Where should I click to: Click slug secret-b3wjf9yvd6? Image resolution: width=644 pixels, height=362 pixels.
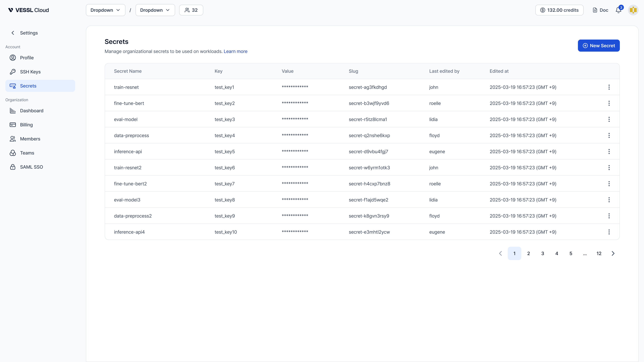click(369, 103)
